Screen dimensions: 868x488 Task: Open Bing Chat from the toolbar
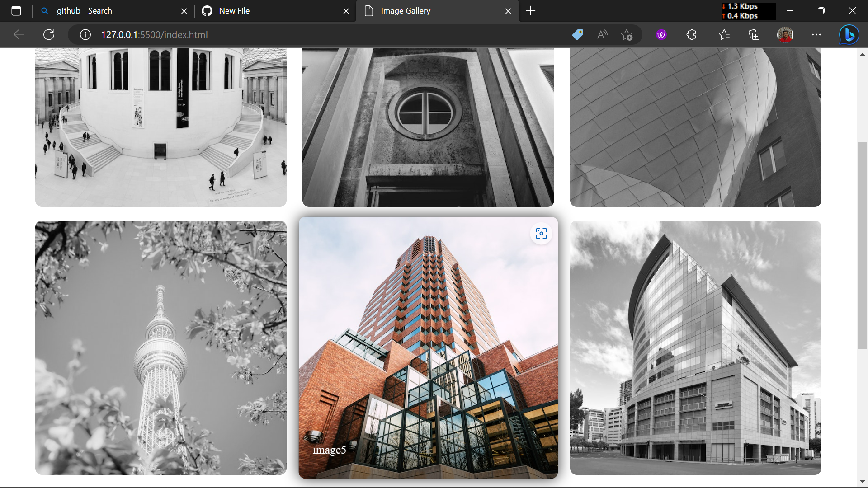(849, 34)
